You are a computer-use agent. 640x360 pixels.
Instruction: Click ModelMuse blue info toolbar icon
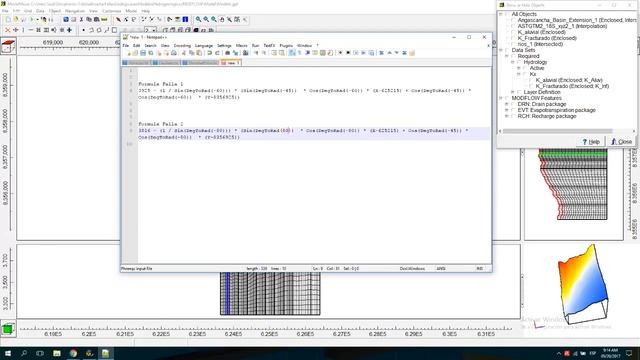tap(185, 19)
